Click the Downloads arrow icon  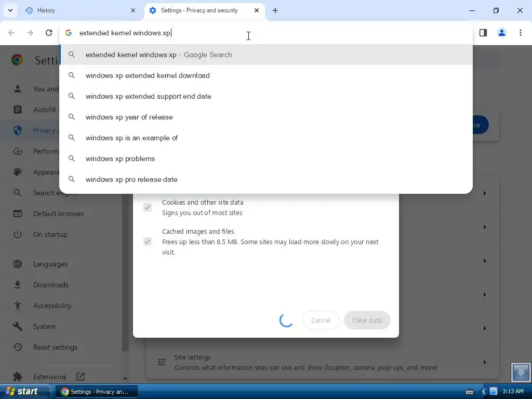pyautogui.click(x=18, y=285)
